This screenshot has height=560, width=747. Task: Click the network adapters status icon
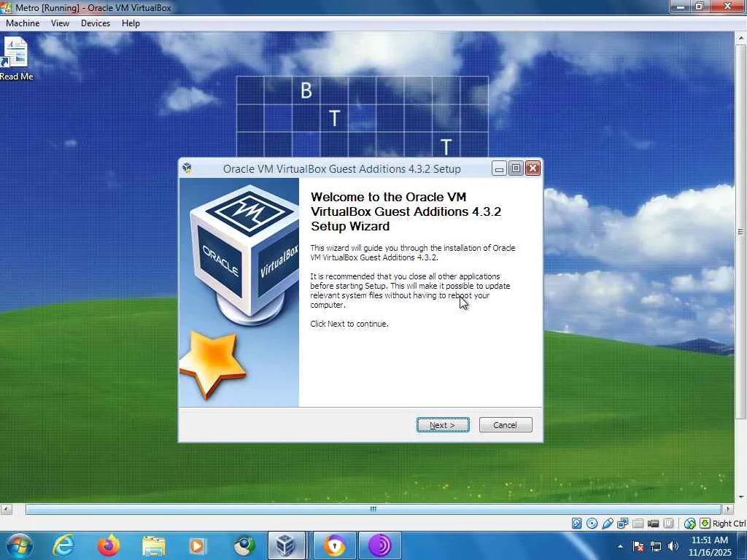(623, 524)
